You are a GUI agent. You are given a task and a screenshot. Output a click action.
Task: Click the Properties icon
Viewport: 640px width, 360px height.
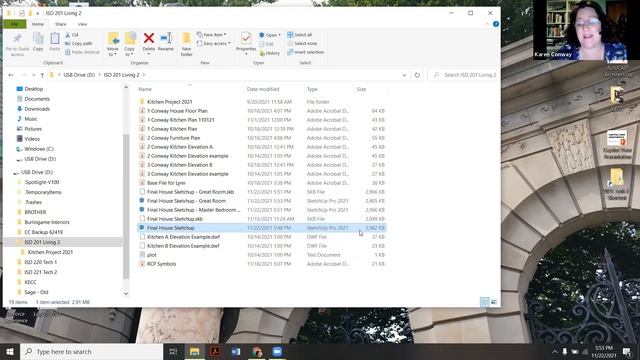[x=246, y=39]
